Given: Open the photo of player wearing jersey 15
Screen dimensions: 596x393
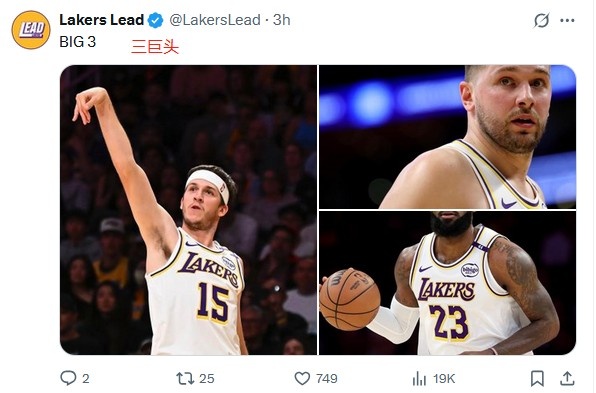Looking at the screenshot, I should coord(189,210).
